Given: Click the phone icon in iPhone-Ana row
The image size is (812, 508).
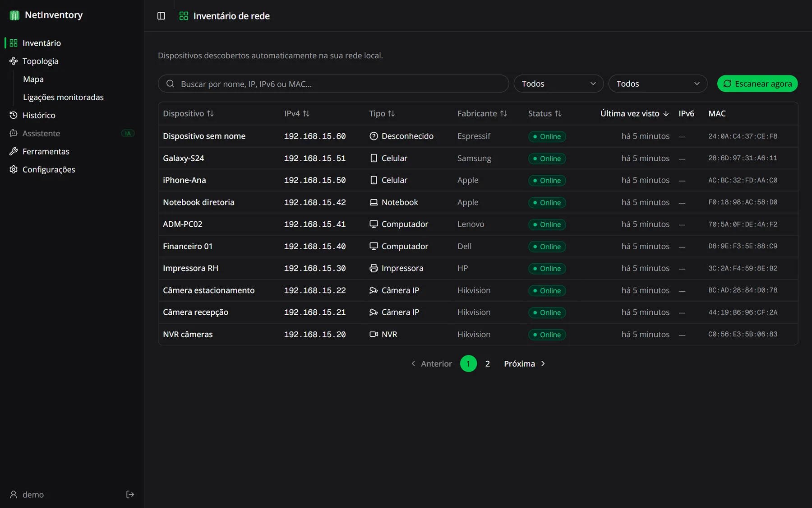Looking at the screenshot, I should tap(374, 180).
